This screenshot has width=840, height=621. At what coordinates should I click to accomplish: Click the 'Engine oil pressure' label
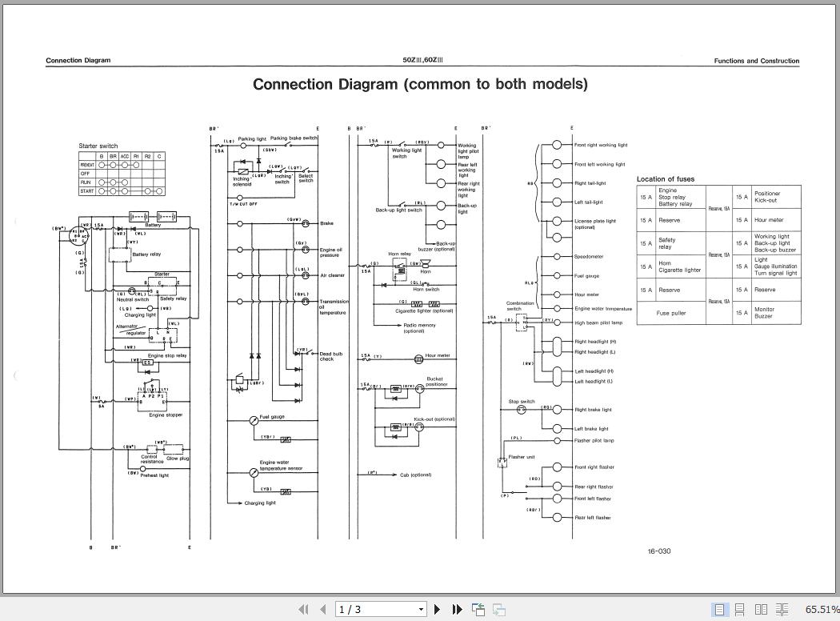330,252
